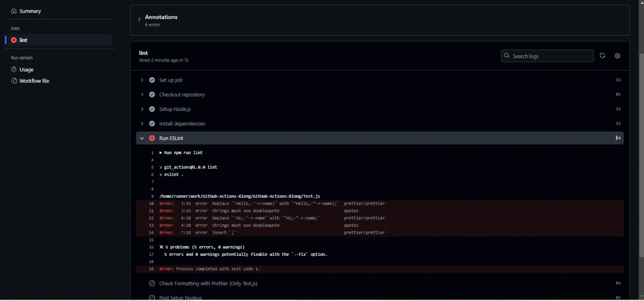
Task: Click the red X icon on Run ESLint
Action: (x=152, y=138)
